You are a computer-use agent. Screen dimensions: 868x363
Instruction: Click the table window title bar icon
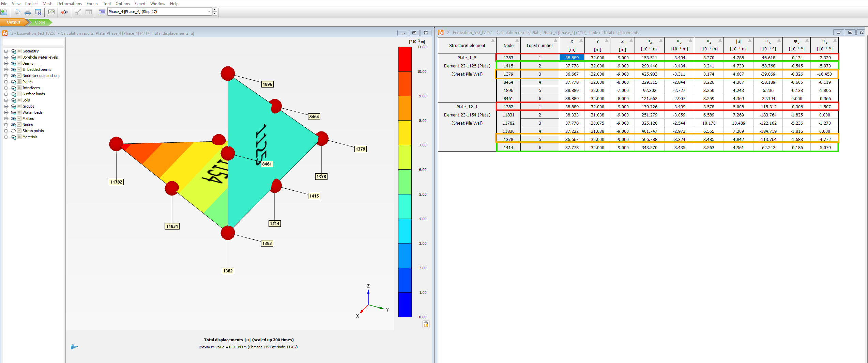pos(441,32)
